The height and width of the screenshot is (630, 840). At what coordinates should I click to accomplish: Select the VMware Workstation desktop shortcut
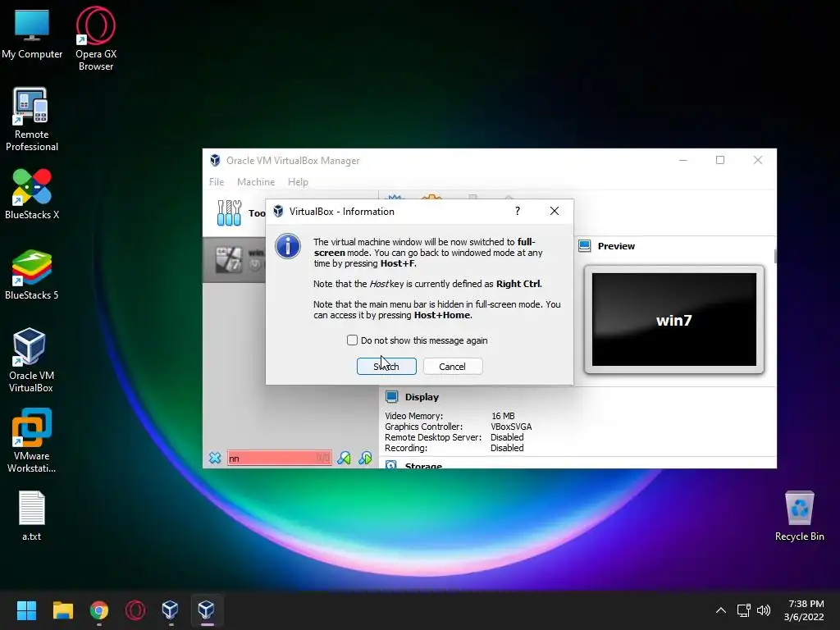point(32,441)
